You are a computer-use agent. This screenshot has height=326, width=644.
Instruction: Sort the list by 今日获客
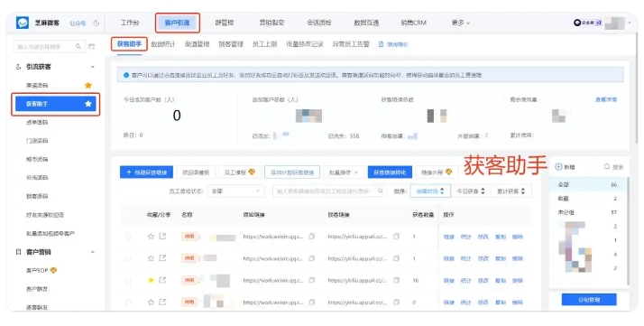471,191
